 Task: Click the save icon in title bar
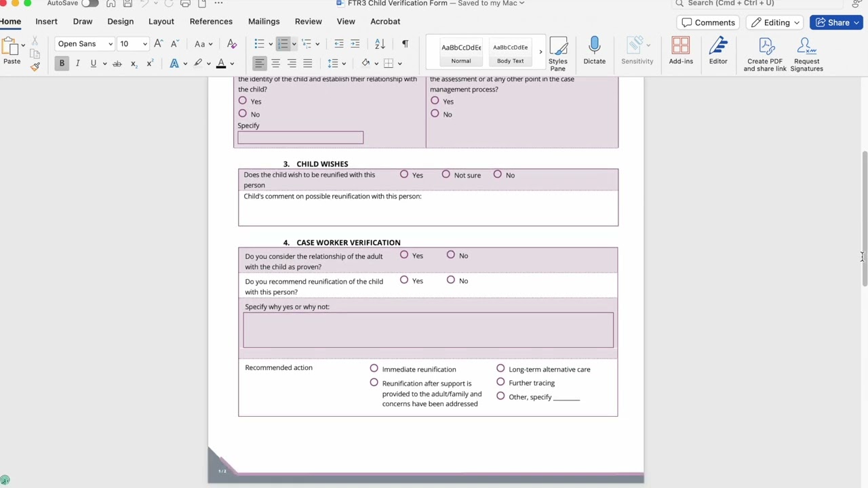pyautogui.click(x=127, y=3)
